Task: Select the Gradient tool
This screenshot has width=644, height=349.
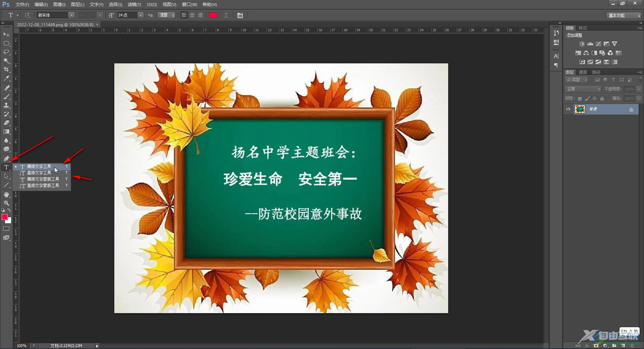Action: 6,132
